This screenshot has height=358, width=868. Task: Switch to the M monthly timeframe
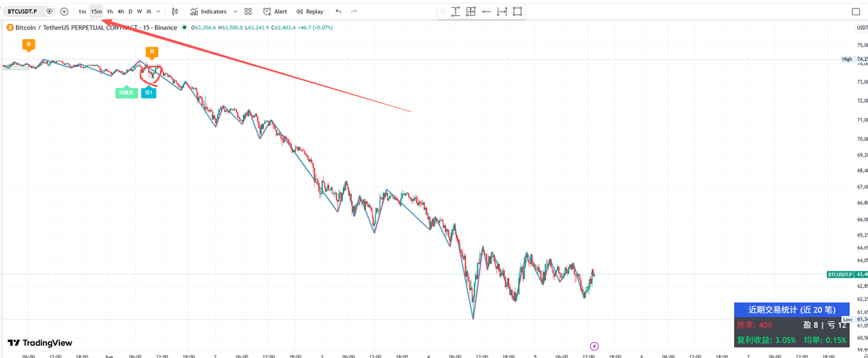click(x=149, y=12)
